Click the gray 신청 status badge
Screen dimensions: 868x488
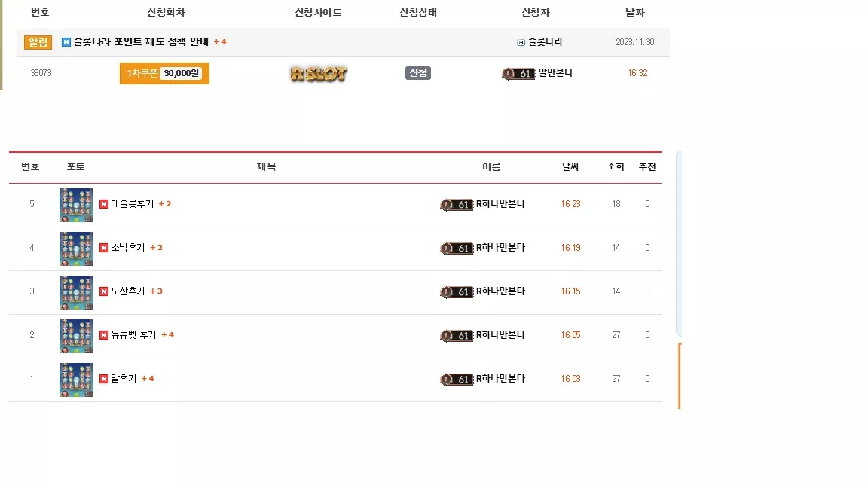(418, 72)
